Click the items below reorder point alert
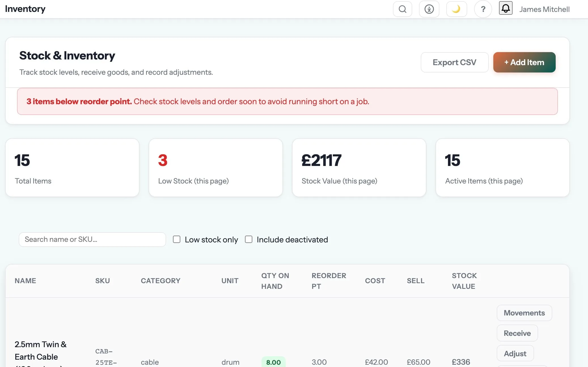The image size is (588, 367). coord(287,101)
